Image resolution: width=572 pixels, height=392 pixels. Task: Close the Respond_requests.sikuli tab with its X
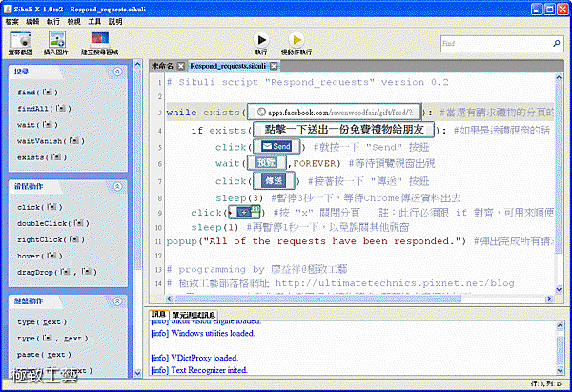274,66
